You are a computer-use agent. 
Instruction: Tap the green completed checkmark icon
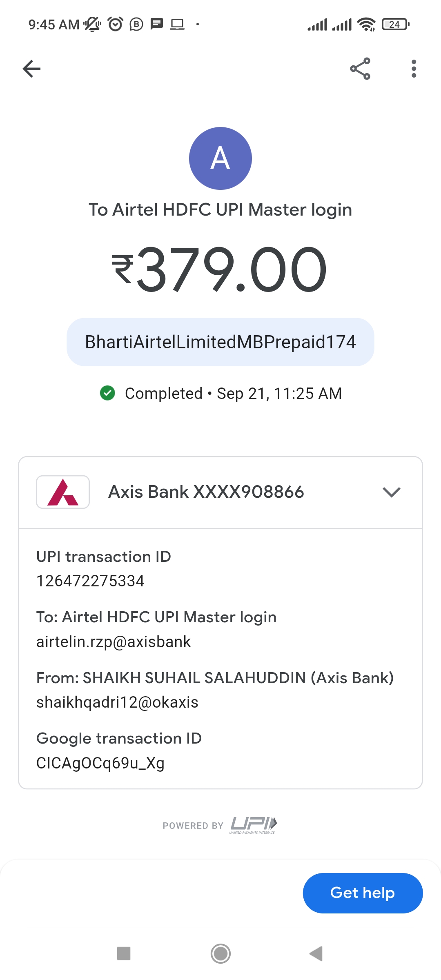pyautogui.click(x=107, y=393)
